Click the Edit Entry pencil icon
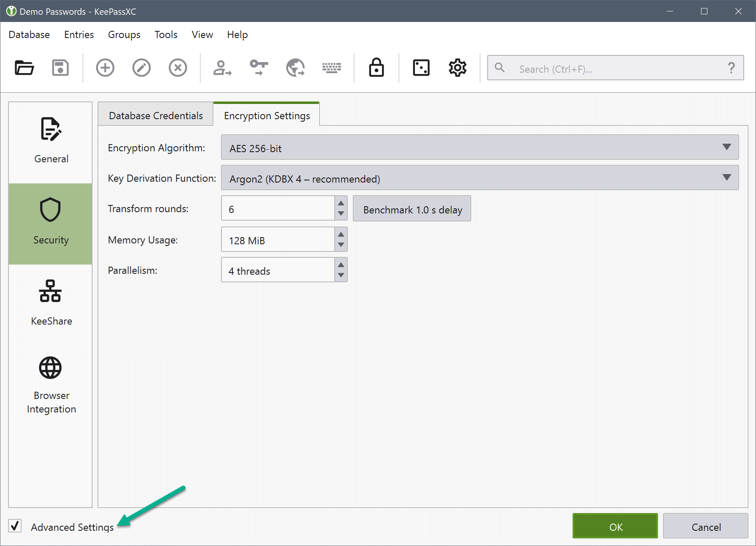756x546 pixels. click(142, 68)
